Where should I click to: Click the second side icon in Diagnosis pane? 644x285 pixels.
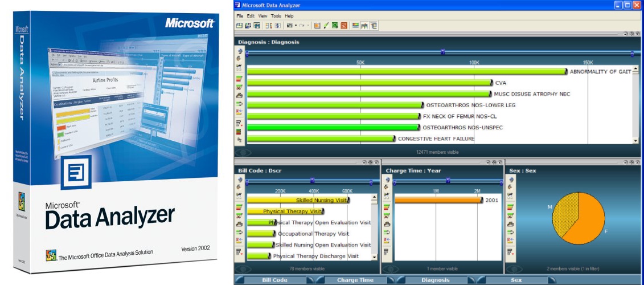click(x=239, y=58)
